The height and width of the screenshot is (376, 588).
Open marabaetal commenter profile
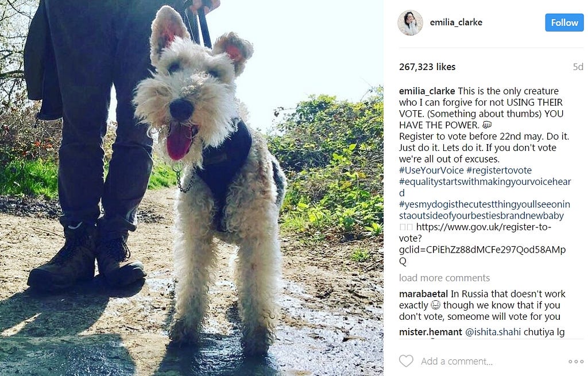(x=423, y=294)
